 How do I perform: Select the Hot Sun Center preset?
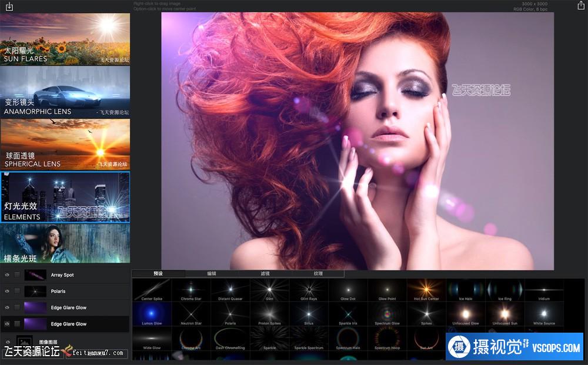click(426, 289)
